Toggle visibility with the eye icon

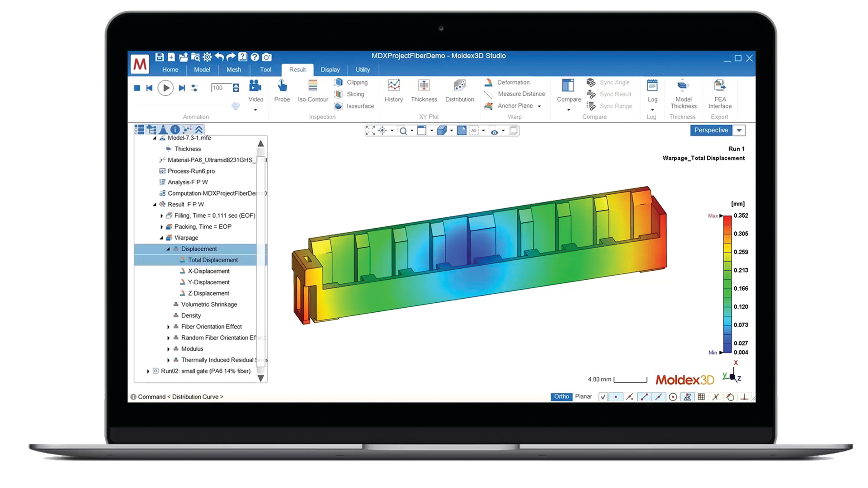pyautogui.click(x=494, y=131)
